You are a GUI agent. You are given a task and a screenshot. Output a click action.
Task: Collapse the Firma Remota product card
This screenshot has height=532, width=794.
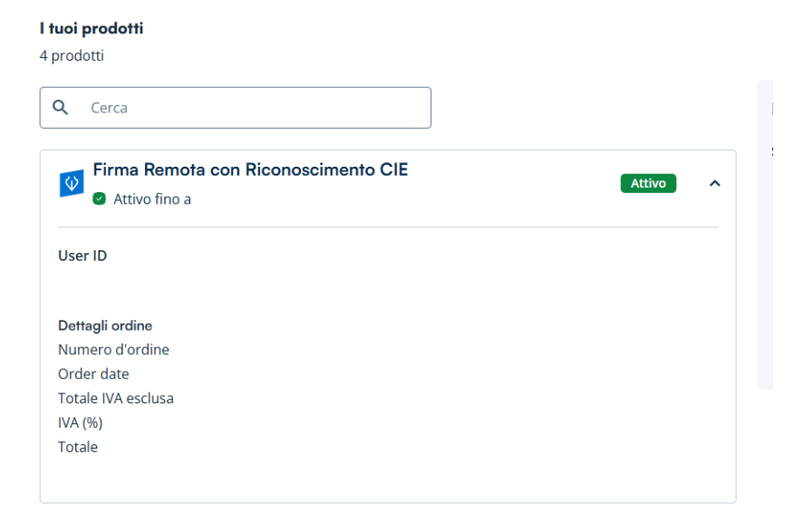coord(714,184)
